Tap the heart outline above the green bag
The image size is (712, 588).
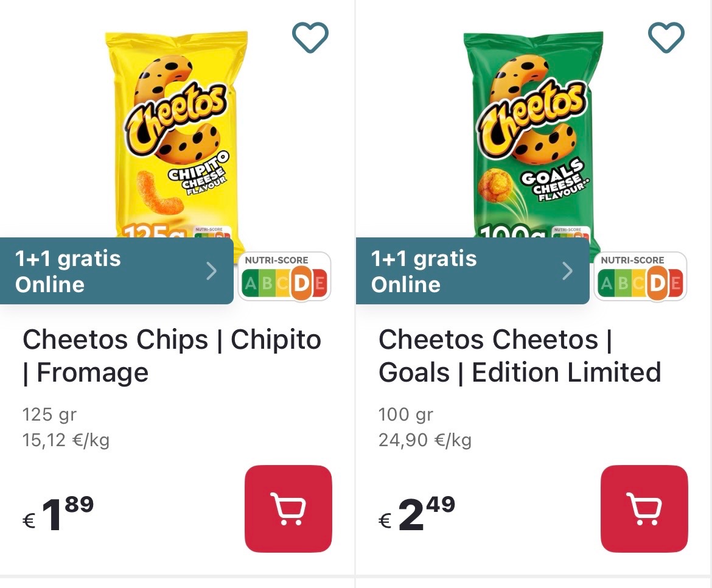tap(666, 37)
